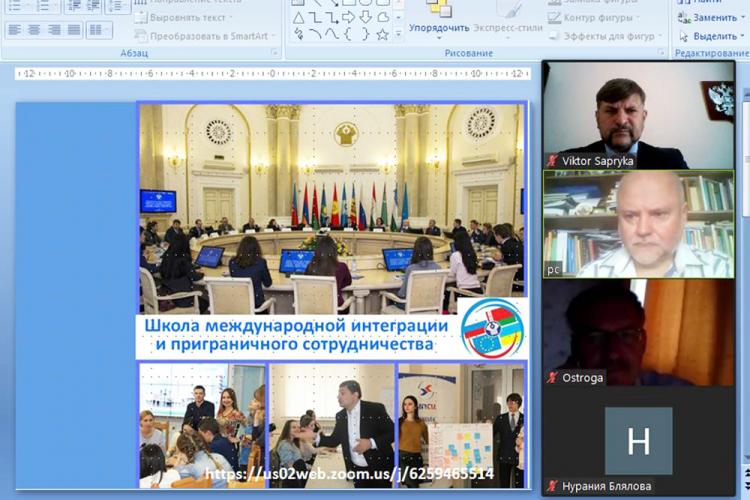Click muted mic icon beside Ostroga
The height and width of the screenshot is (500, 750).
pos(553,378)
